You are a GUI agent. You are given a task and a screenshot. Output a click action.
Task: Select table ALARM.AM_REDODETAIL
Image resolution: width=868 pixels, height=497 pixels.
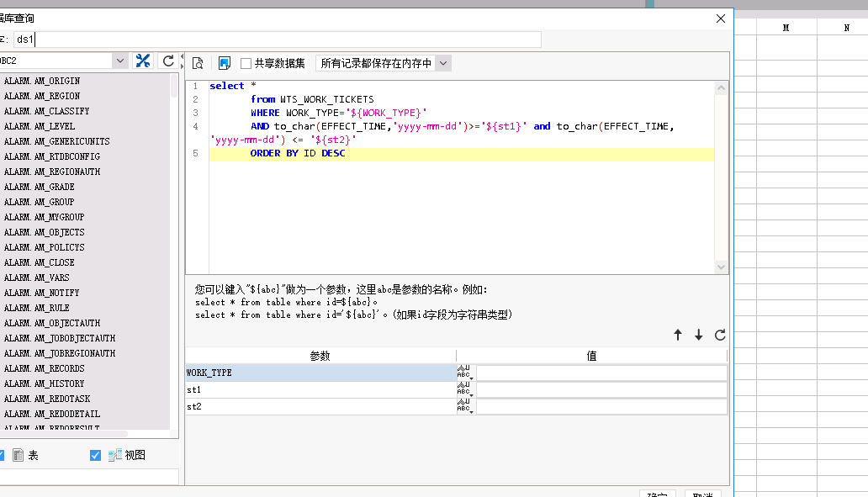[52, 414]
